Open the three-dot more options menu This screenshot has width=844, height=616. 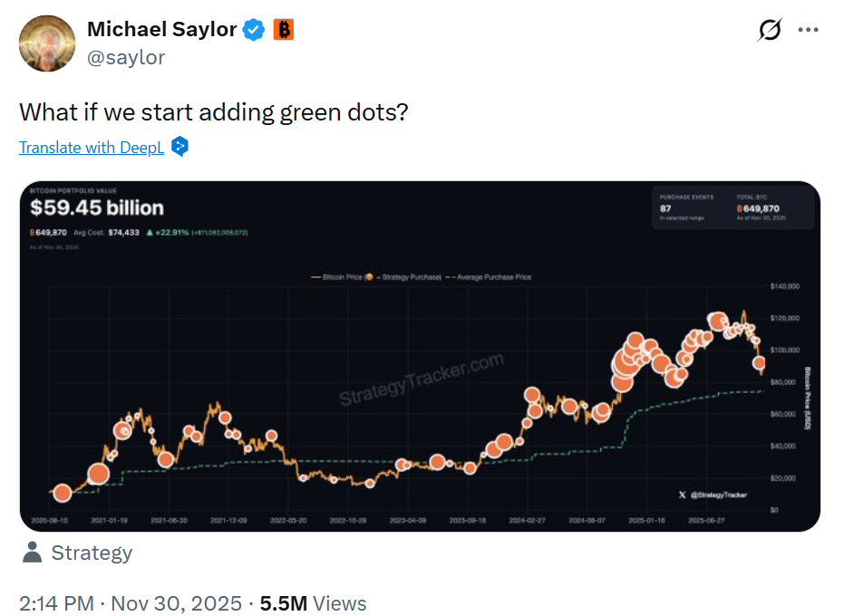808,30
